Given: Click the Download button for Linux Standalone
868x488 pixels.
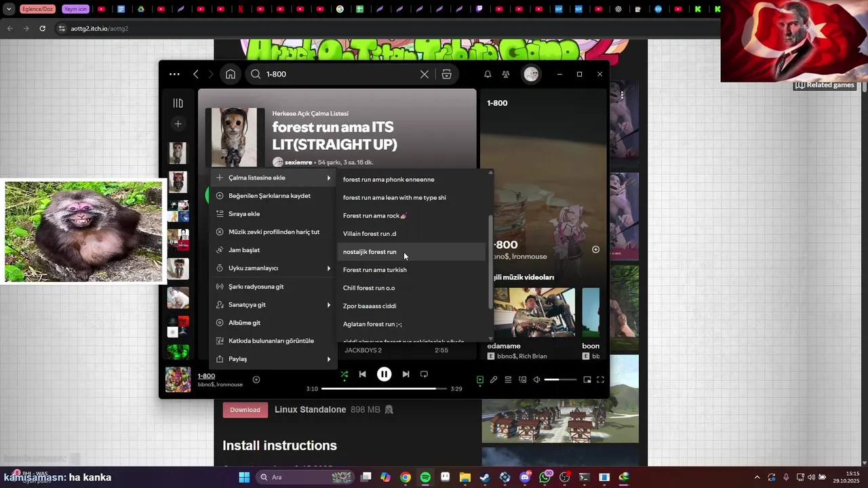Looking at the screenshot, I should [x=245, y=410].
